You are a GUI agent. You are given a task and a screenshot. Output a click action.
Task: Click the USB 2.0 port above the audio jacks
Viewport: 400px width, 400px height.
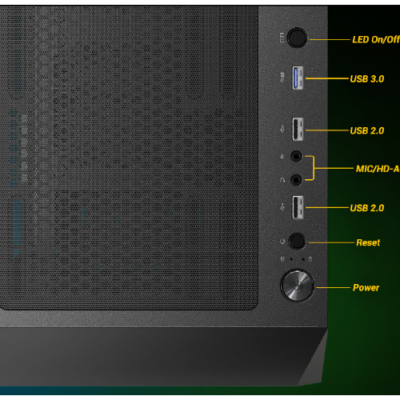click(x=298, y=129)
